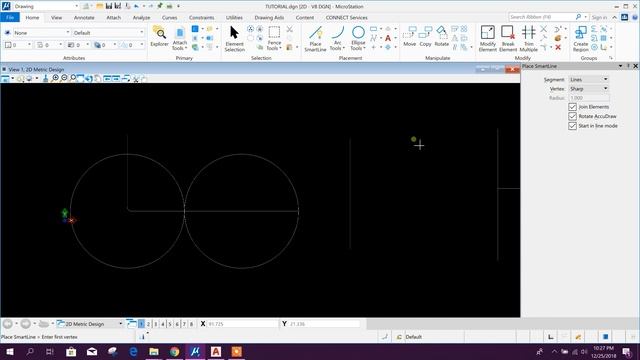Open File Explorer from the taskbar
This screenshot has width=640, height=360.
pyautogui.click(x=154, y=351)
